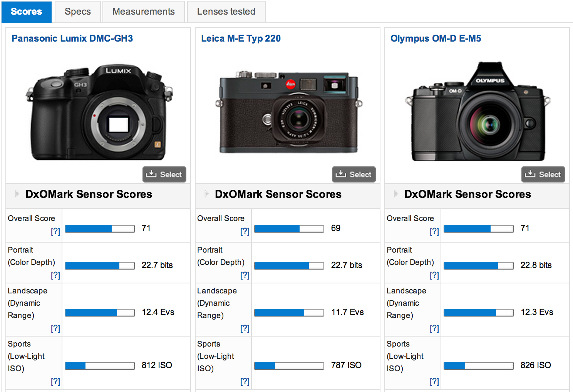
Task: Click the Olympus overall score '71' value
Action: coord(525,228)
